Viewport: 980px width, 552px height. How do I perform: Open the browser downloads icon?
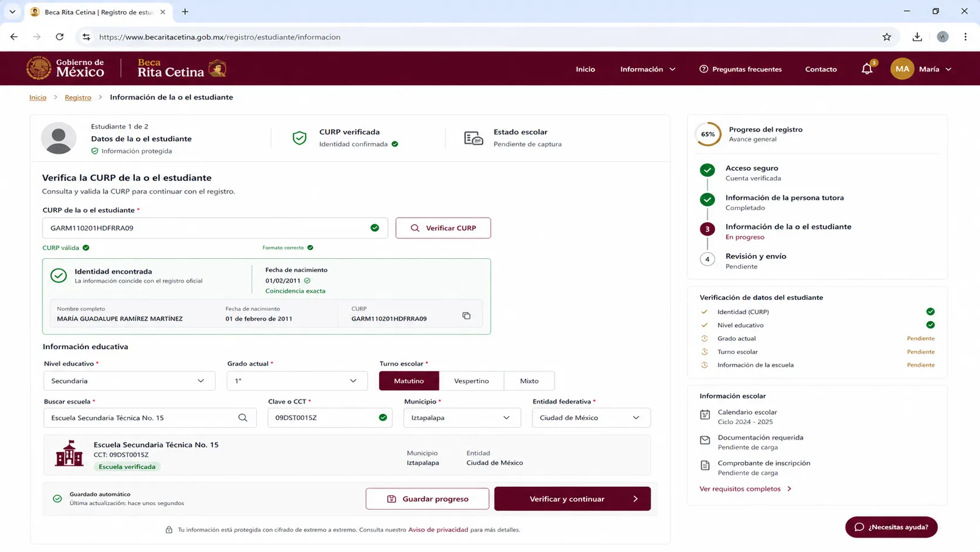[917, 37]
